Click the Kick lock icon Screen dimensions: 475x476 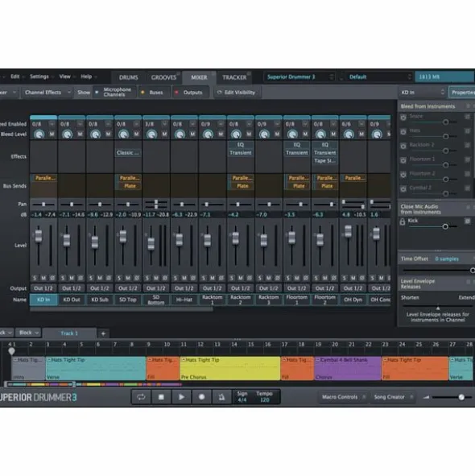pyautogui.click(x=403, y=221)
